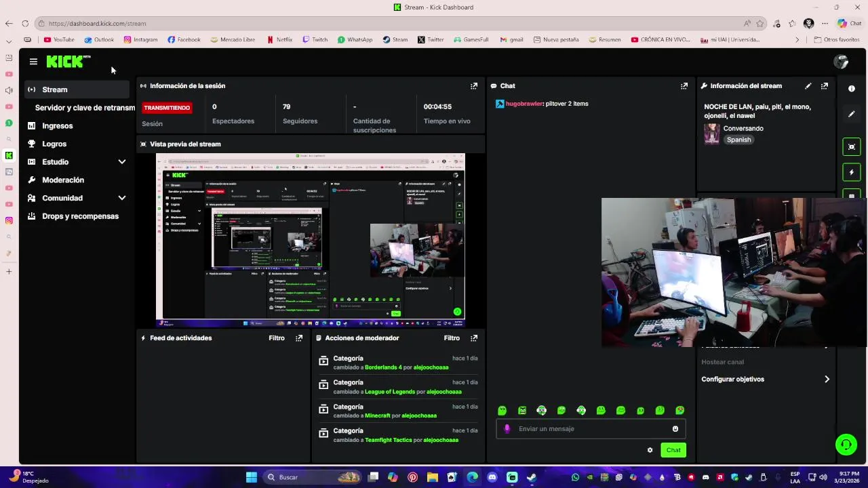The height and width of the screenshot is (488, 868).
Task: Click the hugobrawler username in chat
Action: pos(524,104)
